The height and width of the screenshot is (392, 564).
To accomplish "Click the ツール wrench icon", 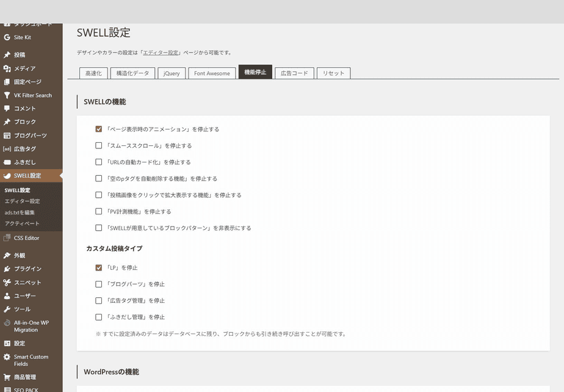I will tap(7, 309).
